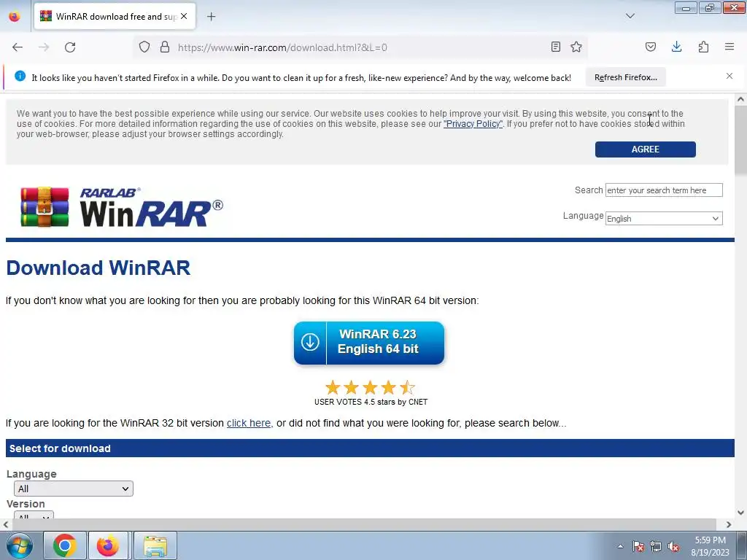The height and width of the screenshot is (560, 747).
Task: Open the taskbar clock and date
Action: point(710,546)
